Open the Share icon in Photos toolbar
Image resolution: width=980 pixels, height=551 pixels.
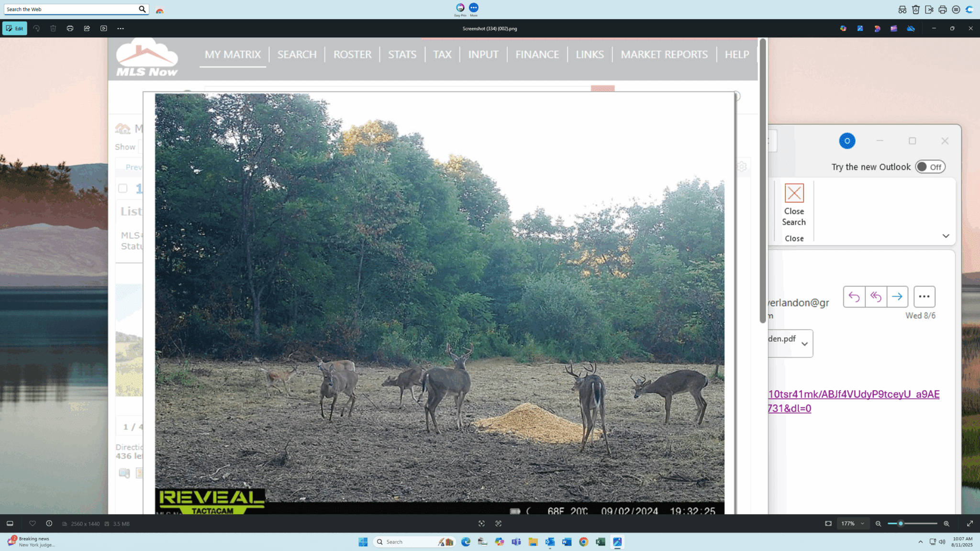click(x=87, y=29)
